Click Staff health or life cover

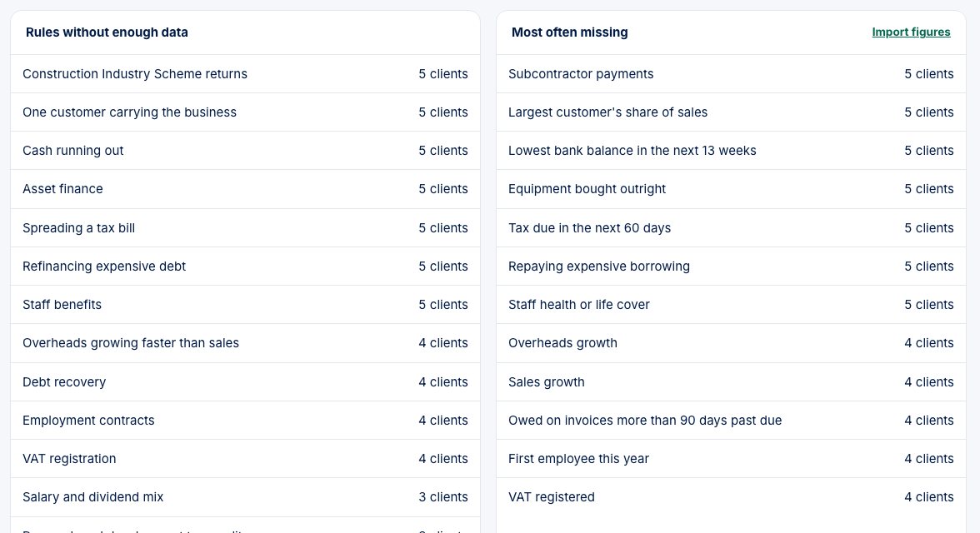tap(731, 304)
